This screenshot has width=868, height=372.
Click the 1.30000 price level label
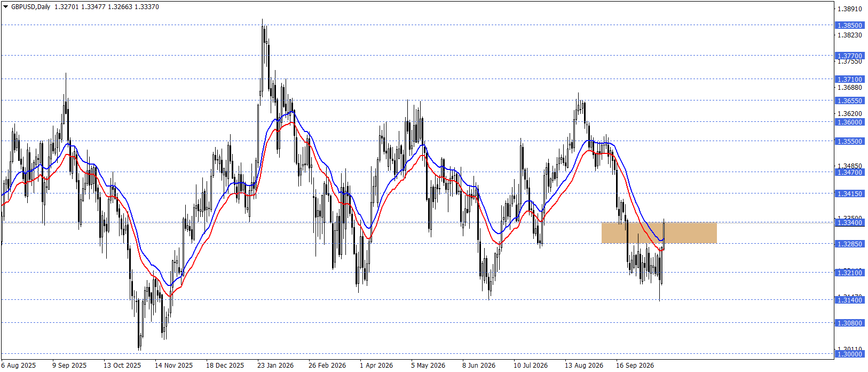point(849,354)
